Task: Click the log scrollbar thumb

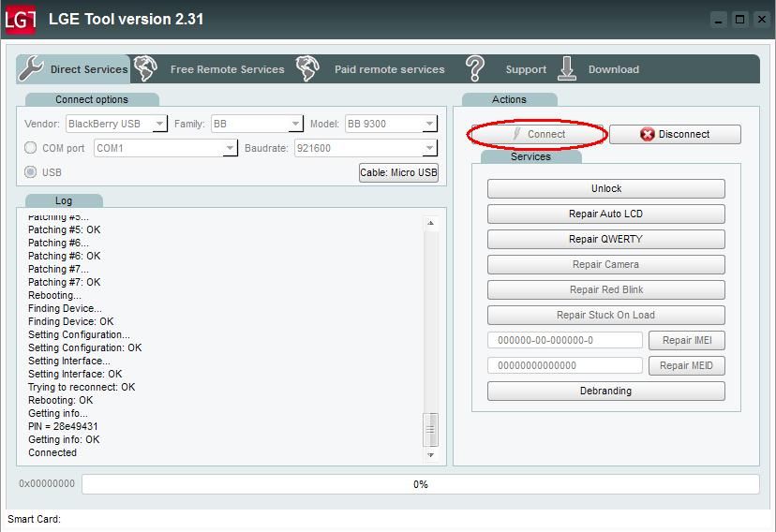Action: [x=430, y=430]
